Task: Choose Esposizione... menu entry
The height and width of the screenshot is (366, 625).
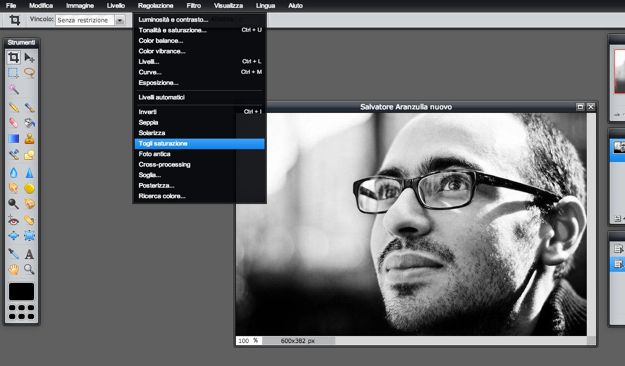Action: click(x=199, y=83)
